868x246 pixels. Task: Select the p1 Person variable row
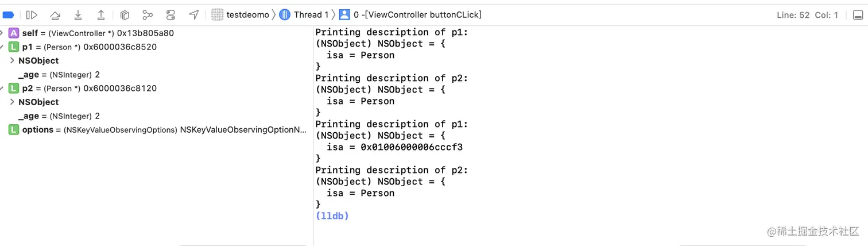pos(89,47)
